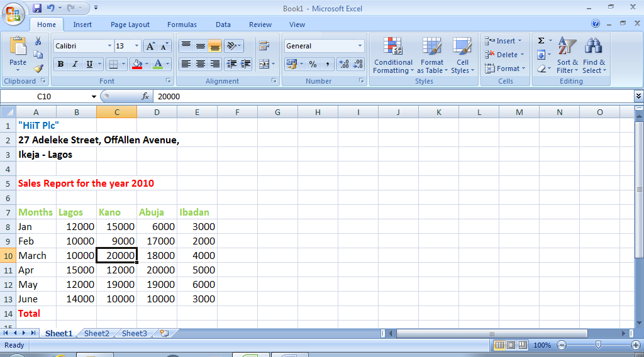Open the Sheet2 worksheet tab
The width and height of the screenshot is (644, 357).
97,334
